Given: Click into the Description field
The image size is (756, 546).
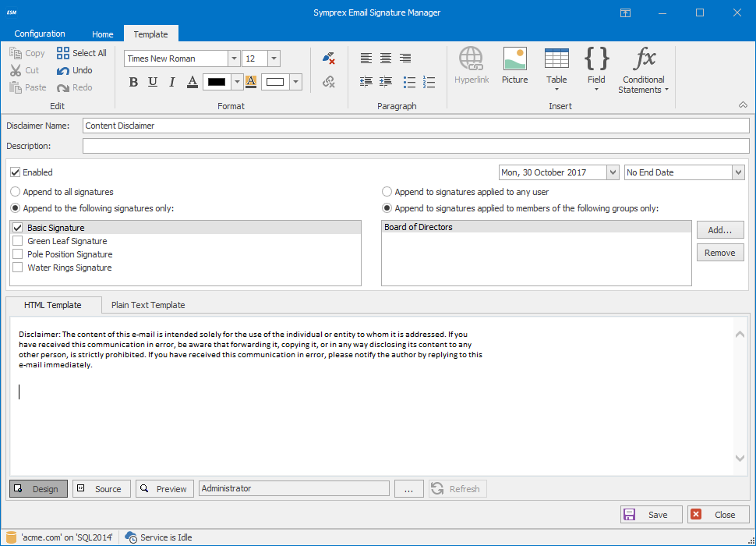Looking at the screenshot, I should point(415,146).
